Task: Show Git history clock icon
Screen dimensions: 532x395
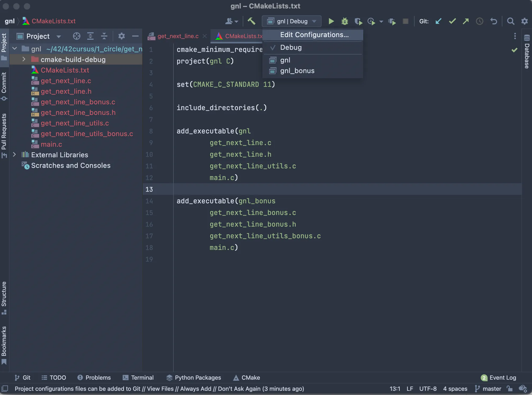Action: pyautogui.click(x=479, y=21)
